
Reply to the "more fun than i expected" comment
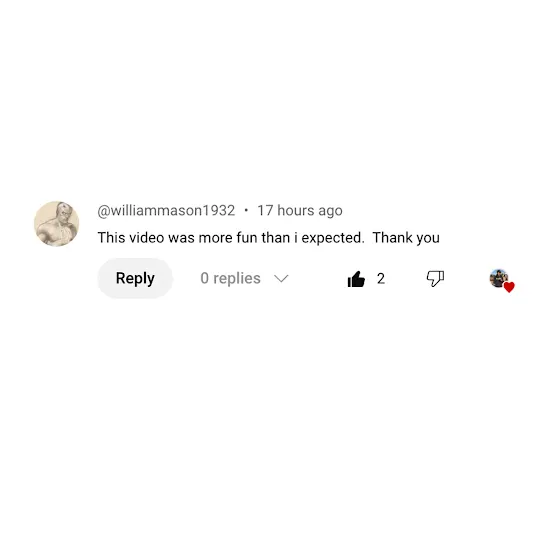point(135,278)
